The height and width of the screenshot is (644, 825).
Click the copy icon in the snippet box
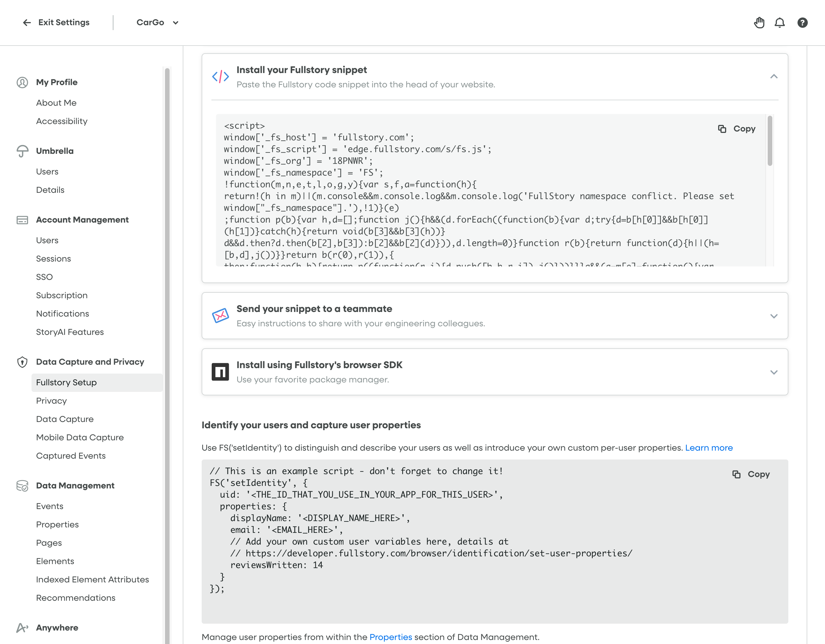point(722,129)
